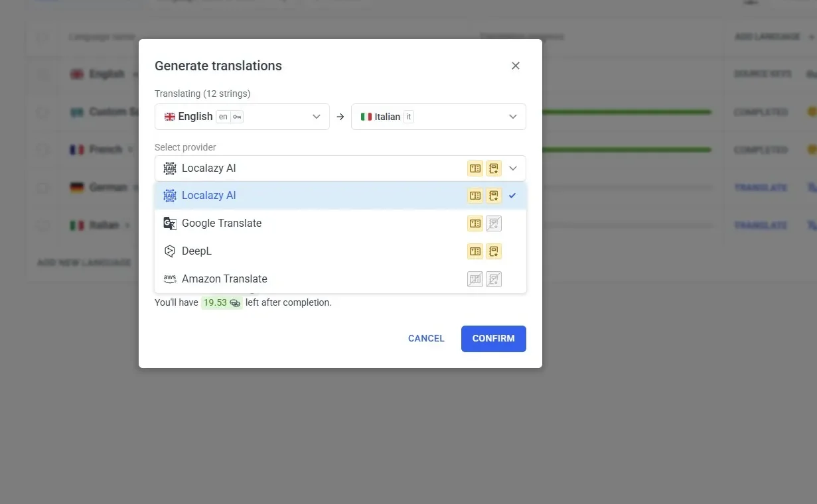Open the English source language dropdown
817x504 pixels.
tap(242, 117)
